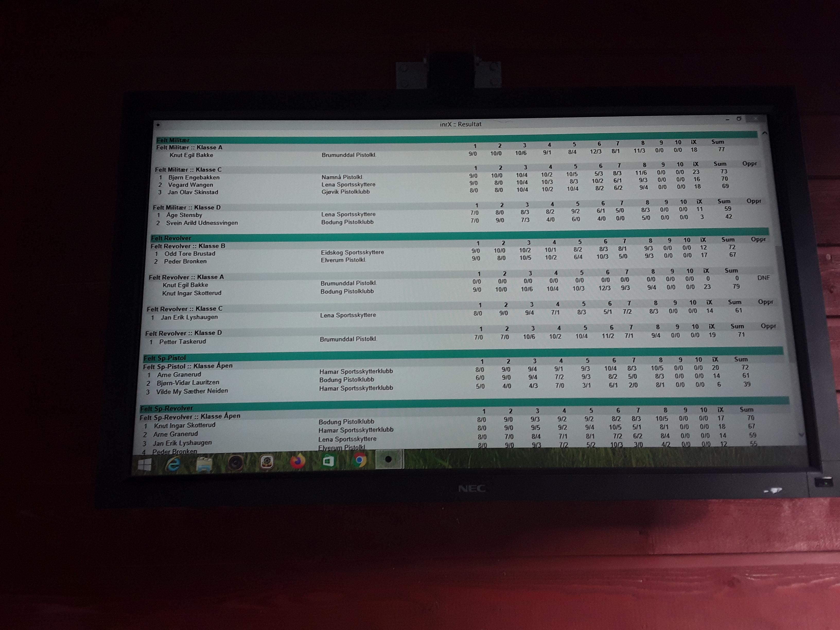Select the active inrX taskbar button
Screen dimensions: 840x630
pyautogui.click(x=389, y=459)
